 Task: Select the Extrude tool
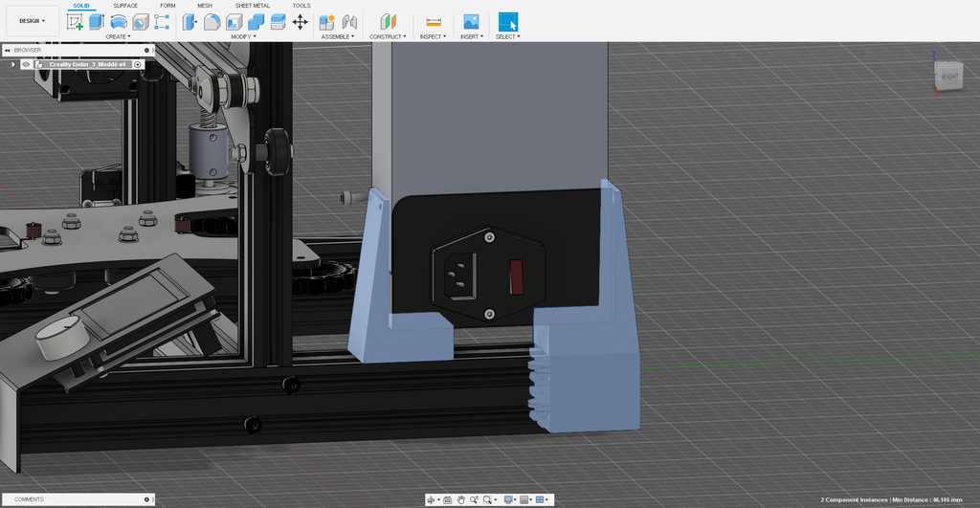click(x=97, y=21)
